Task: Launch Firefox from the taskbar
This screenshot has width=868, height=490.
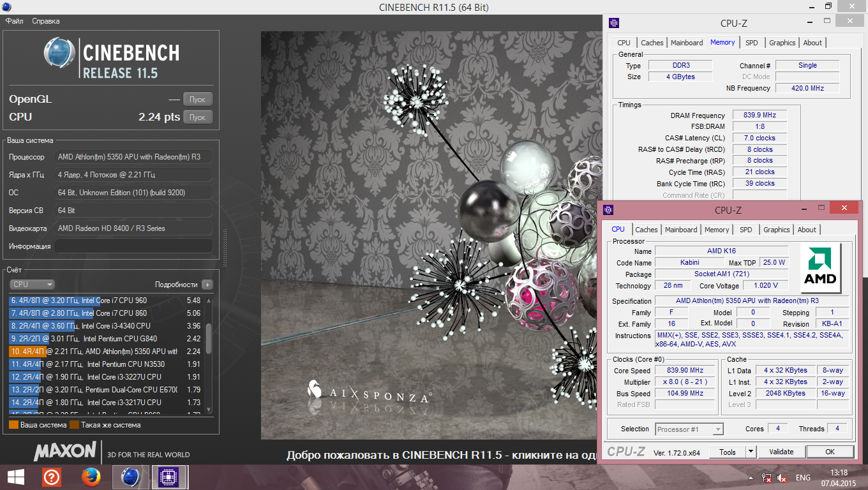Action: tap(91, 477)
